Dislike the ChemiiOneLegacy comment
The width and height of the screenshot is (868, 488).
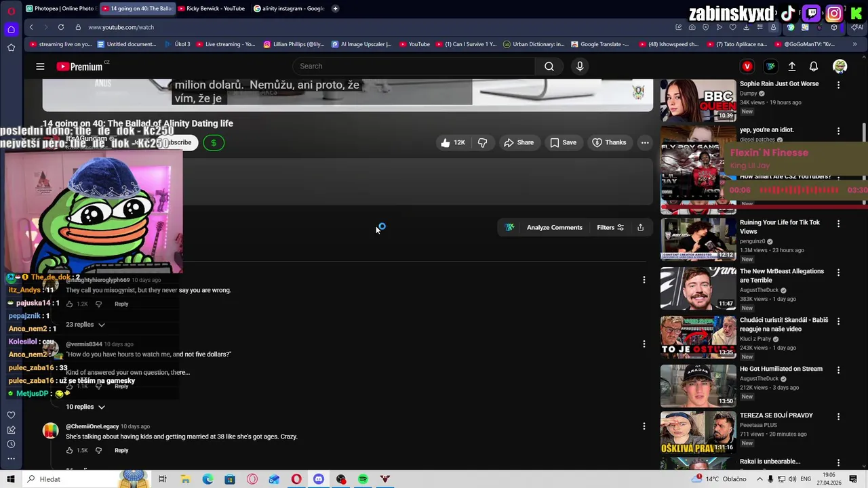click(98, 450)
